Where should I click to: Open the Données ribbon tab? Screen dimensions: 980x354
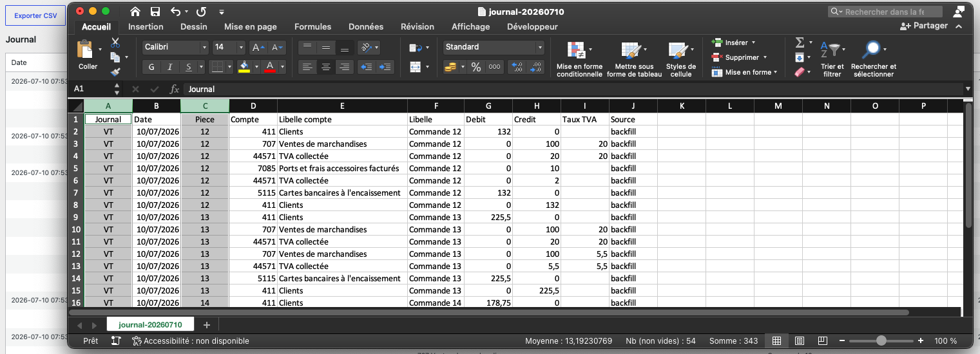pos(366,26)
